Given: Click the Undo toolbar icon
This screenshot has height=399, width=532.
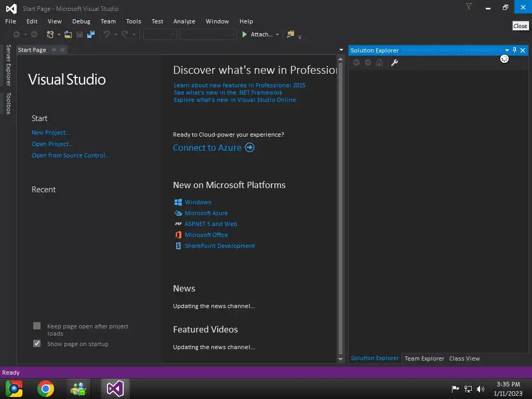Looking at the screenshot, I should point(107,34).
